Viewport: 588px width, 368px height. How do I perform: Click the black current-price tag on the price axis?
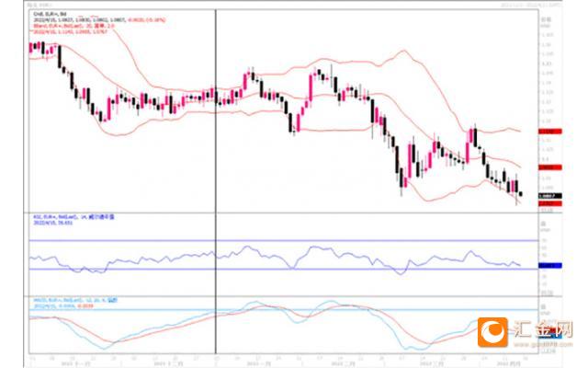coord(549,196)
